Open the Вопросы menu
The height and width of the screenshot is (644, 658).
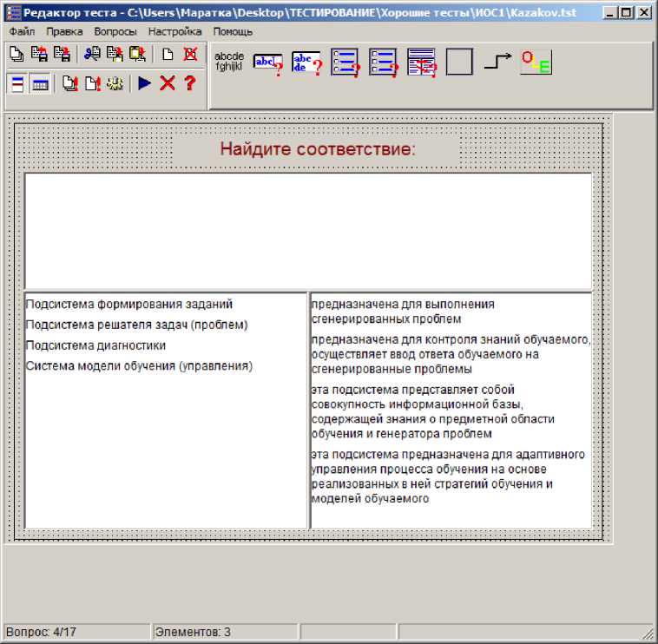115,31
